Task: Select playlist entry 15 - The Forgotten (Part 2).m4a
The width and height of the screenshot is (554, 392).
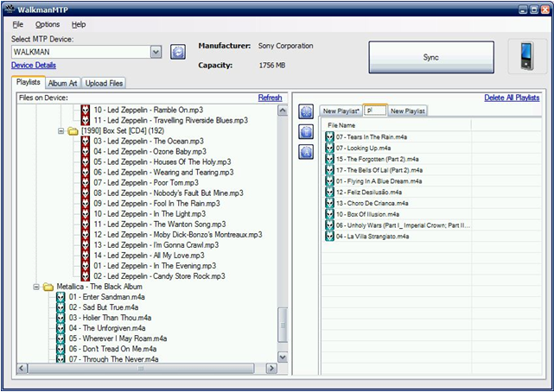Action: [377, 159]
